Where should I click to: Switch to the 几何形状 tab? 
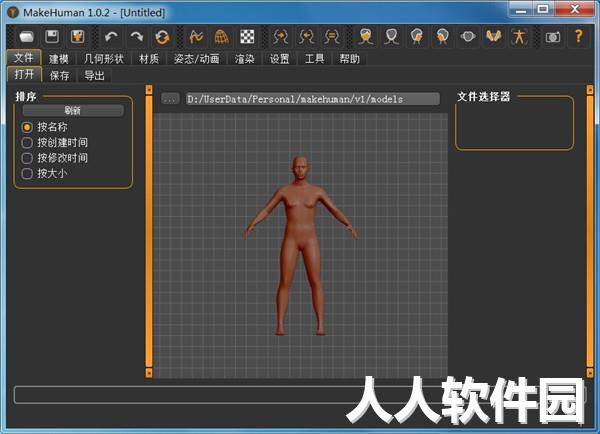[x=104, y=59]
